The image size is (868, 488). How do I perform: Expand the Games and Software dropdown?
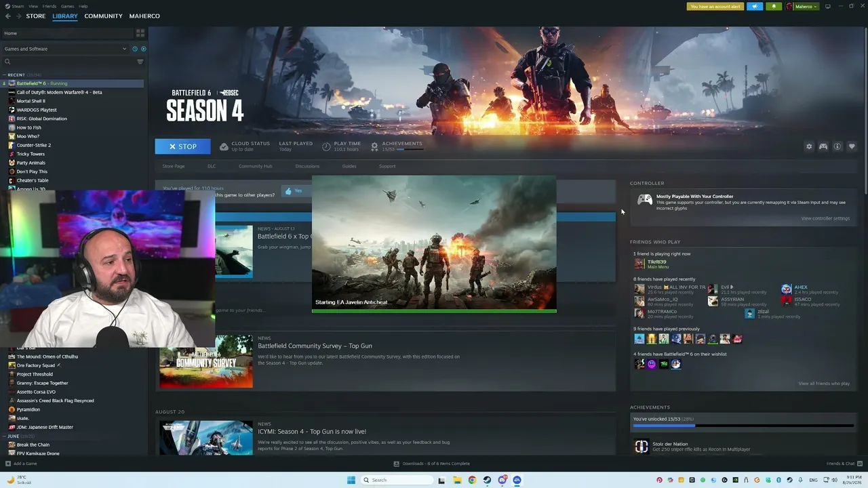[x=65, y=49]
